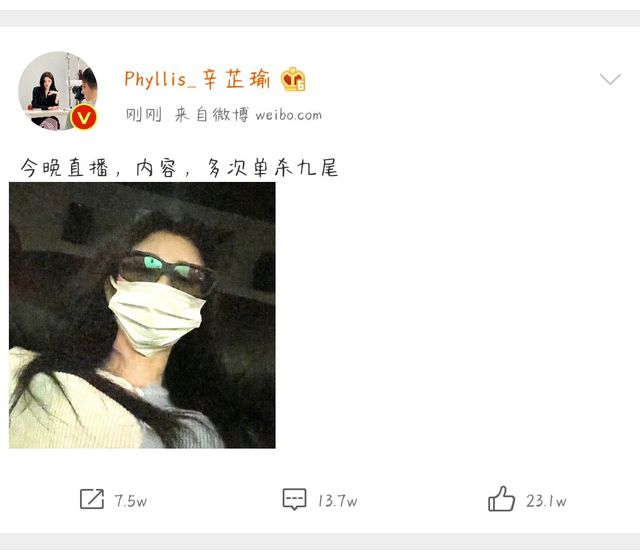This screenshot has width=640, height=560.
Task: Click the orange verified V badge
Action: [x=84, y=118]
